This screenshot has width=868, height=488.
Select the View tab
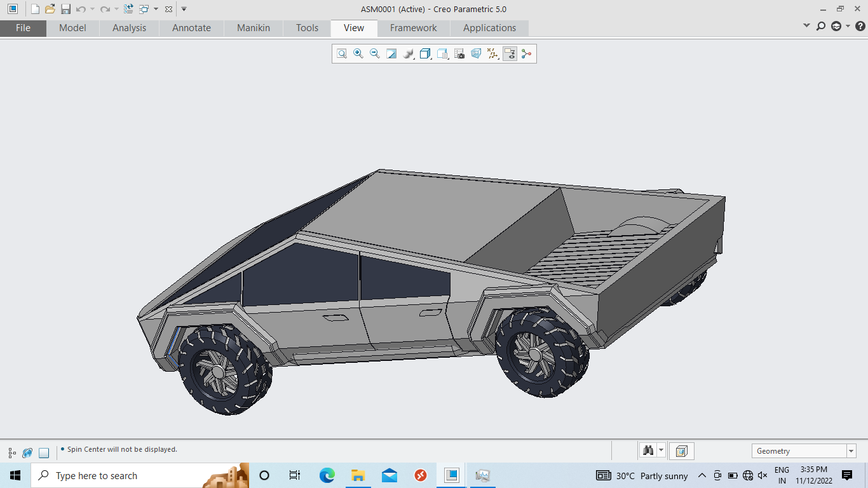[x=354, y=28]
